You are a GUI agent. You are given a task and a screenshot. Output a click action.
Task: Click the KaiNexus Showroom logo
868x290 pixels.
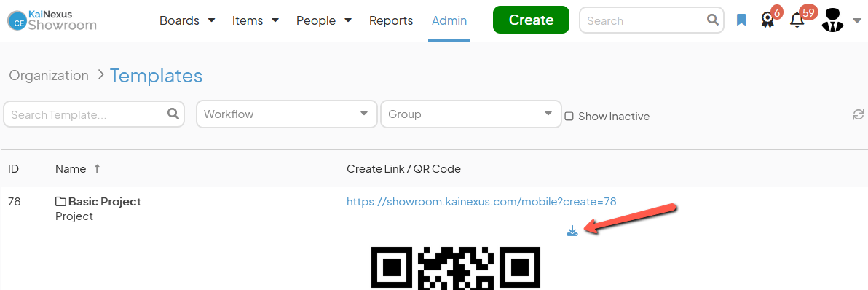(52, 20)
